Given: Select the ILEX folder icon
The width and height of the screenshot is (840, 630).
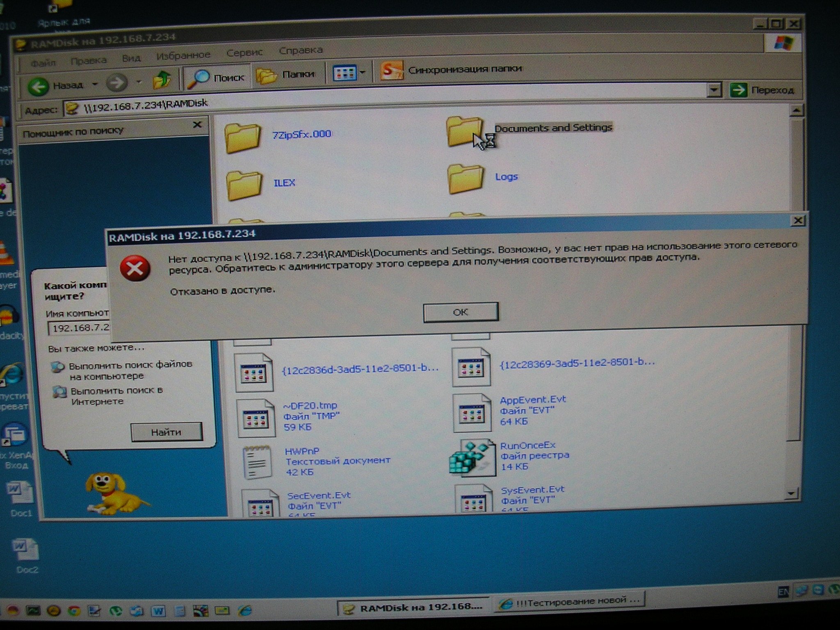Looking at the screenshot, I should [x=244, y=185].
